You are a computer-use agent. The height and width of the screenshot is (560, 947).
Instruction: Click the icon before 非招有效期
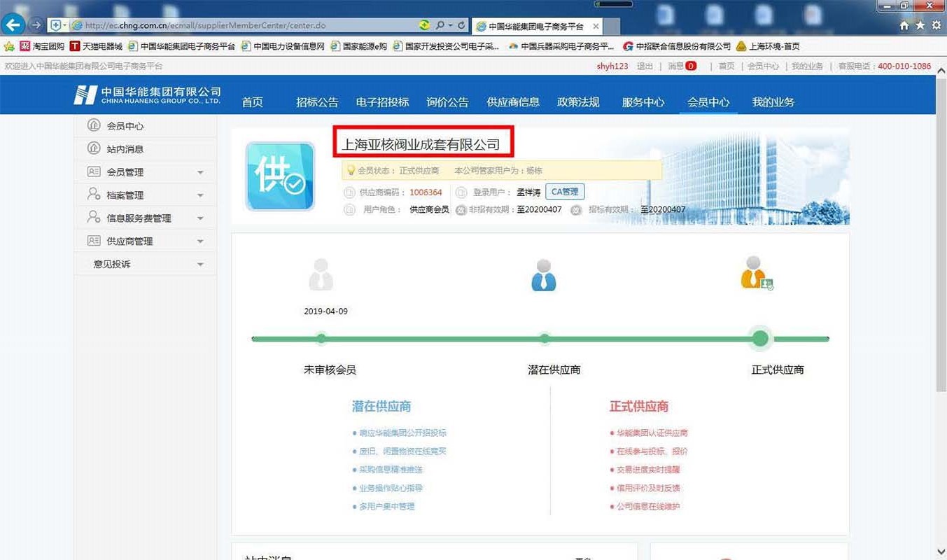coord(461,209)
